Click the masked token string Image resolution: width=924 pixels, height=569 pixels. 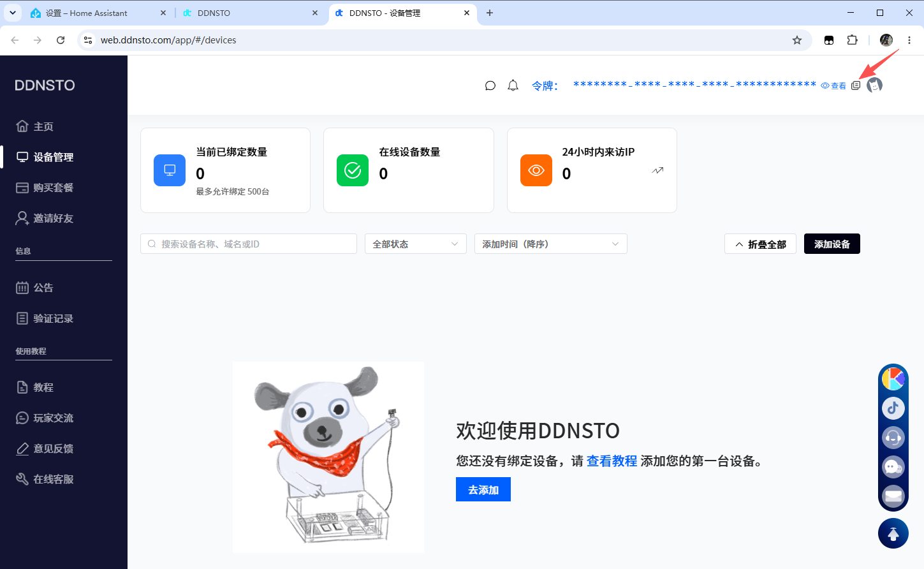(694, 84)
